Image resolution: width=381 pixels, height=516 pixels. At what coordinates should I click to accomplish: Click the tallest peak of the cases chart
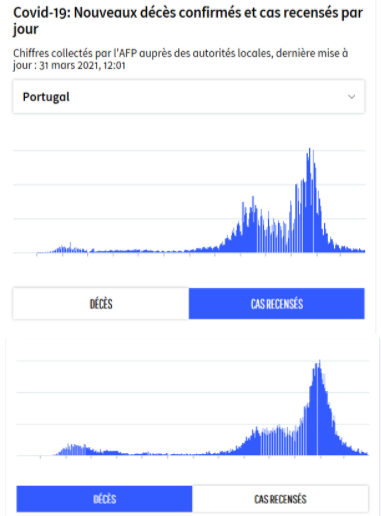click(x=310, y=149)
